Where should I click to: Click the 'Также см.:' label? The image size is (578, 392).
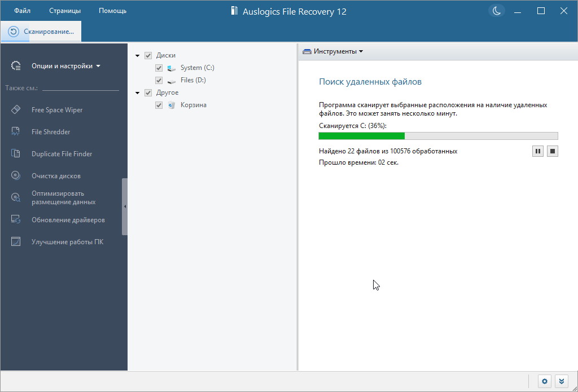click(x=21, y=89)
